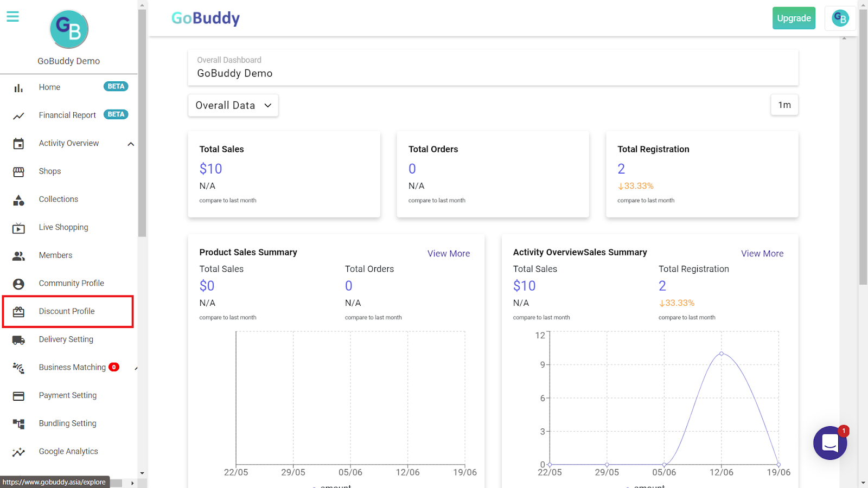
Task: Open Bundling Setting in the sidebar
Action: click(69, 423)
